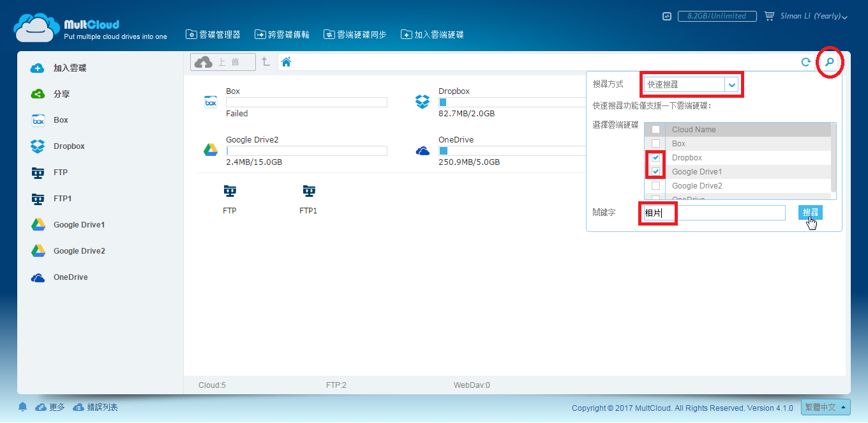Image resolution: width=868 pixels, height=423 pixels.
Task: Open the traffic monitor icon beside quota
Action: [x=667, y=17]
